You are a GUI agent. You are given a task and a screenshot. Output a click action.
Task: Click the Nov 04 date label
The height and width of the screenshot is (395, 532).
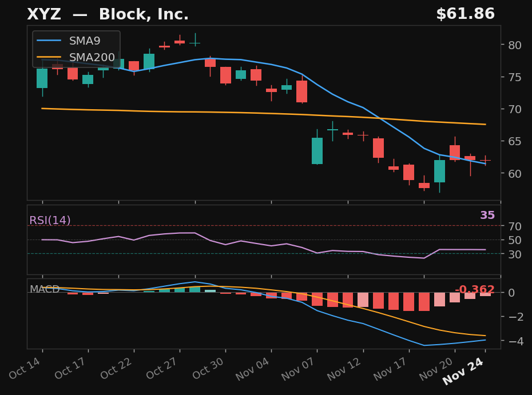[253, 369]
